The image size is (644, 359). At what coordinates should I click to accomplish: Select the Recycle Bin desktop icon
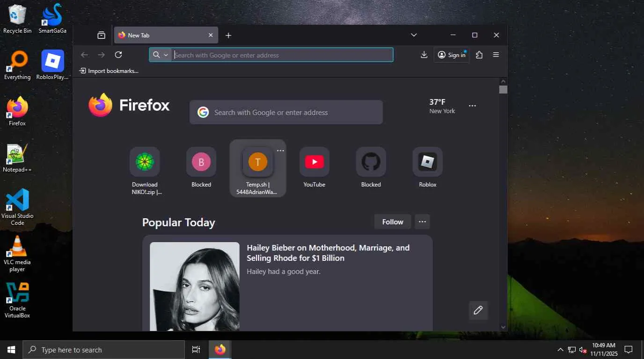tap(17, 19)
